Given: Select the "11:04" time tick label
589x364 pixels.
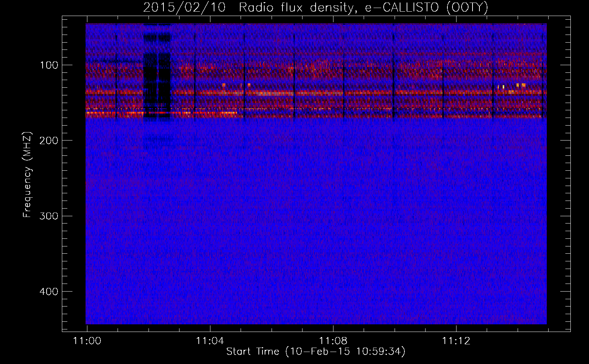Looking at the screenshot, I should (210, 341).
